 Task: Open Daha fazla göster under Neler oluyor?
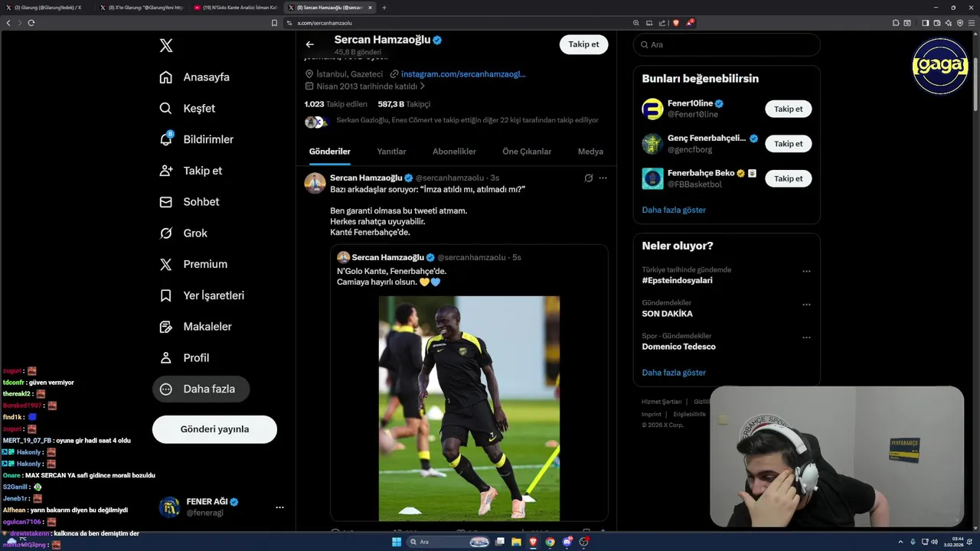click(x=674, y=373)
